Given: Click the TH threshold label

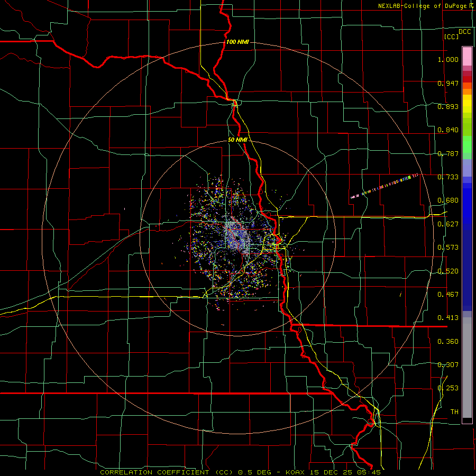Looking at the screenshot, I should point(454,412).
